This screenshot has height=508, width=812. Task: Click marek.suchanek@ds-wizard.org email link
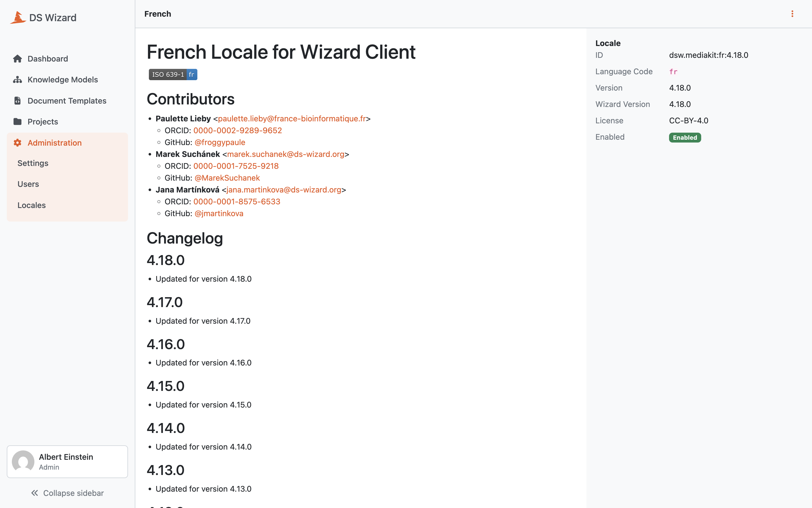(286, 154)
